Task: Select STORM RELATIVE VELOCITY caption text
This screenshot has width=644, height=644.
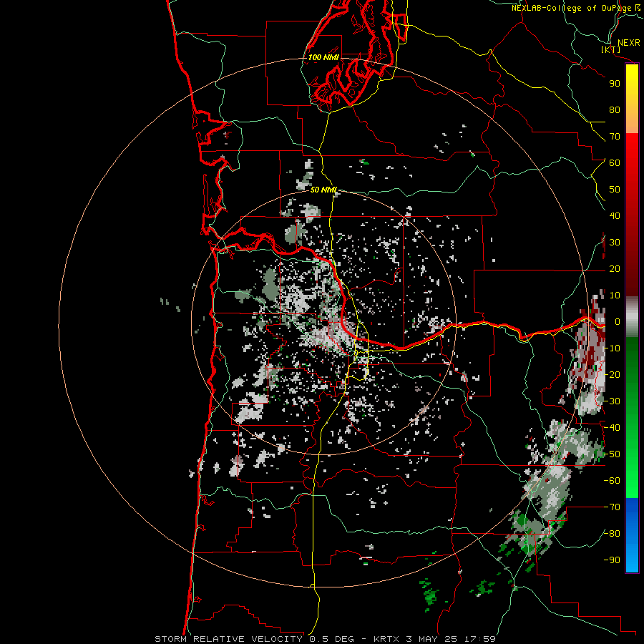Action: tap(228, 639)
